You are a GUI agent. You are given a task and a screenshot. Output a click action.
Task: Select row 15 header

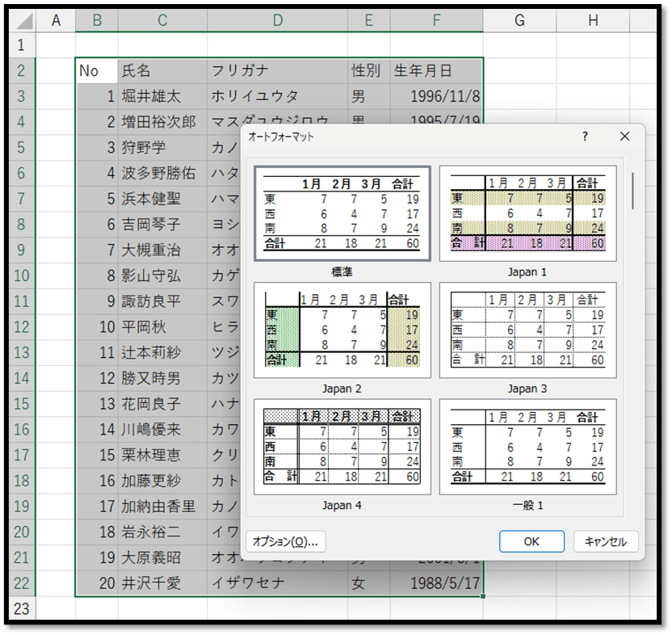click(22, 404)
